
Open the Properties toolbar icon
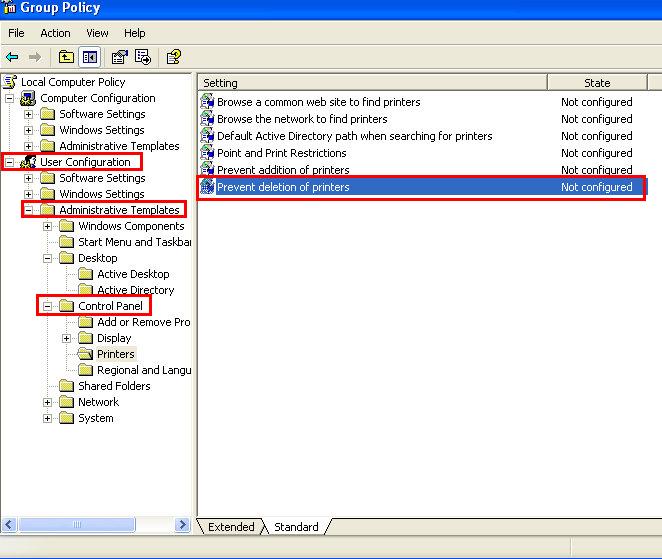(119, 57)
